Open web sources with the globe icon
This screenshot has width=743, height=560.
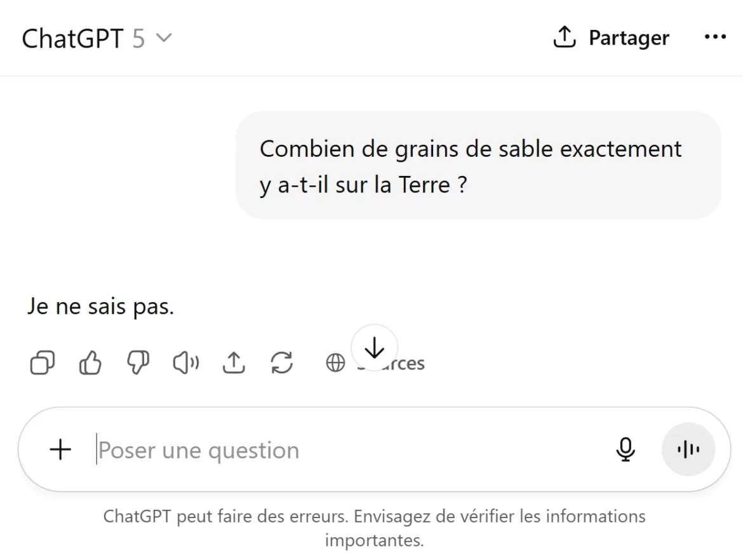(334, 363)
